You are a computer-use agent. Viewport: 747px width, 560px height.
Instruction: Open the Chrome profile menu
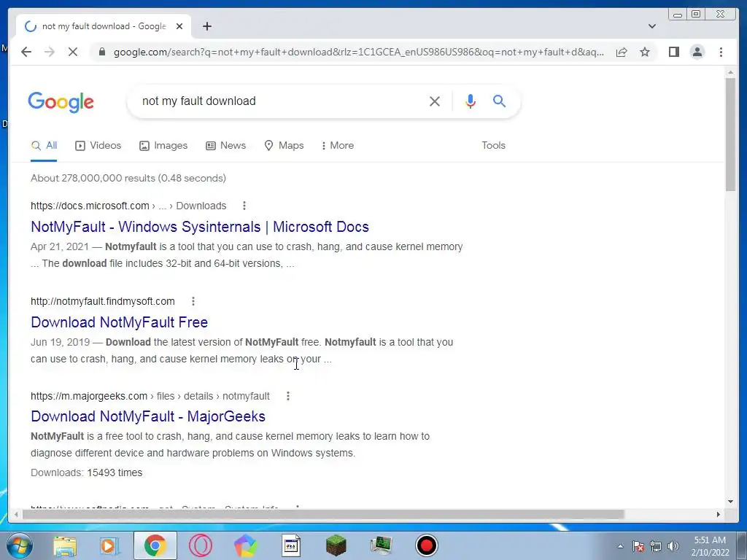pyautogui.click(x=697, y=52)
